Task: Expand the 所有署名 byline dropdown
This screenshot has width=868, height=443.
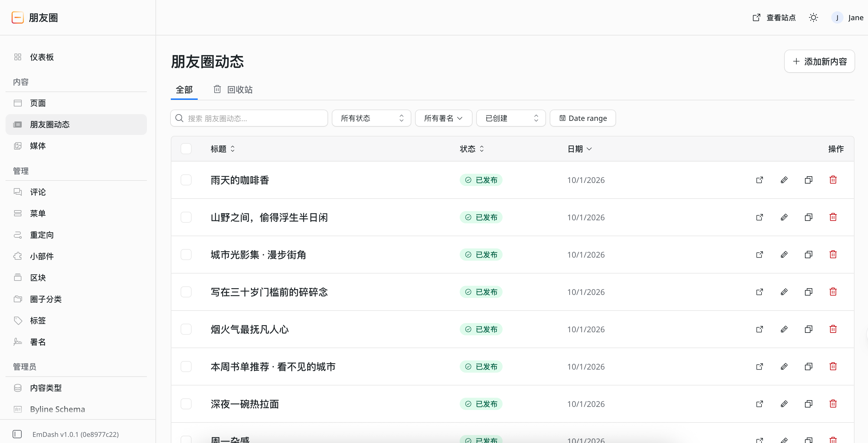Action: point(443,118)
